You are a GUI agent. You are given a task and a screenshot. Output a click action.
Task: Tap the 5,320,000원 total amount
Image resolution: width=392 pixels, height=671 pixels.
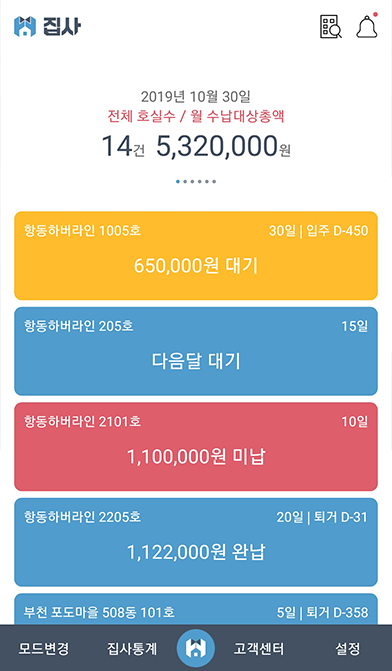[x=223, y=146]
